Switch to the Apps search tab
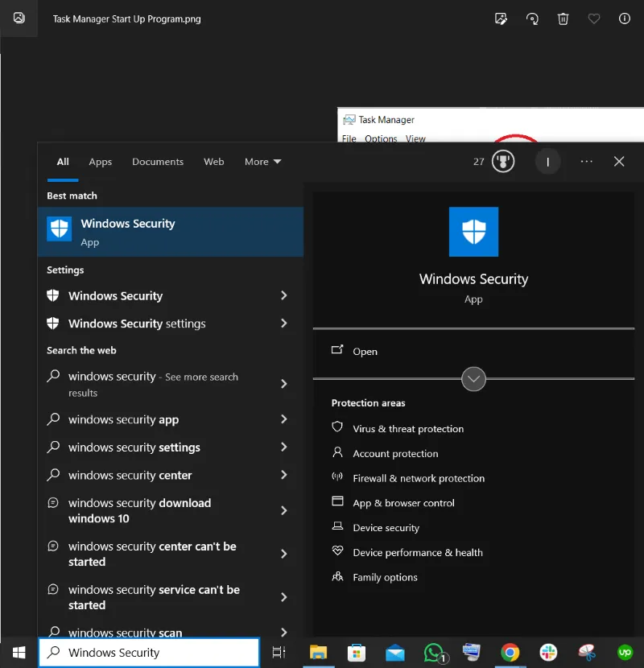The image size is (644, 668). [101, 162]
